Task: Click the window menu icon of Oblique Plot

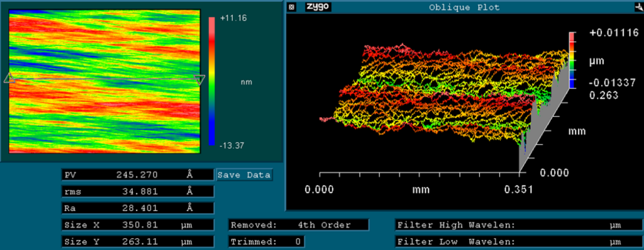Action: coord(291,7)
